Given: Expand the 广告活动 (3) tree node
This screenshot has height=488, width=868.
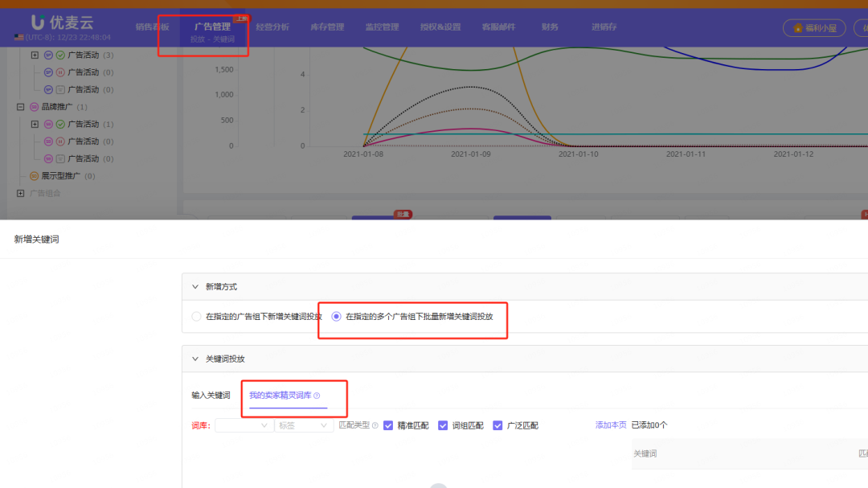Looking at the screenshot, I should (x=35, y=55).
